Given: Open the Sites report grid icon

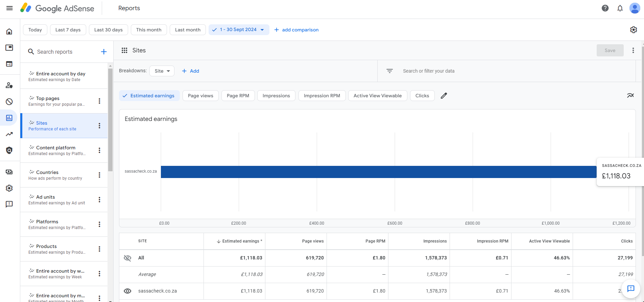Looking at the screenshot, I should pyautogui.click(x=124, y=50).
